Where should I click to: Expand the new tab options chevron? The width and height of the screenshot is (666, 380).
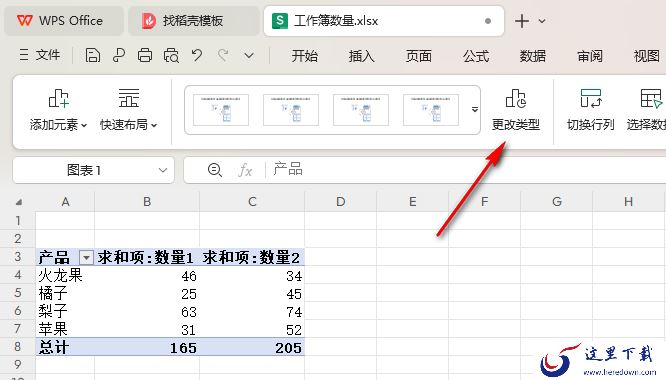tap(542, 21)
